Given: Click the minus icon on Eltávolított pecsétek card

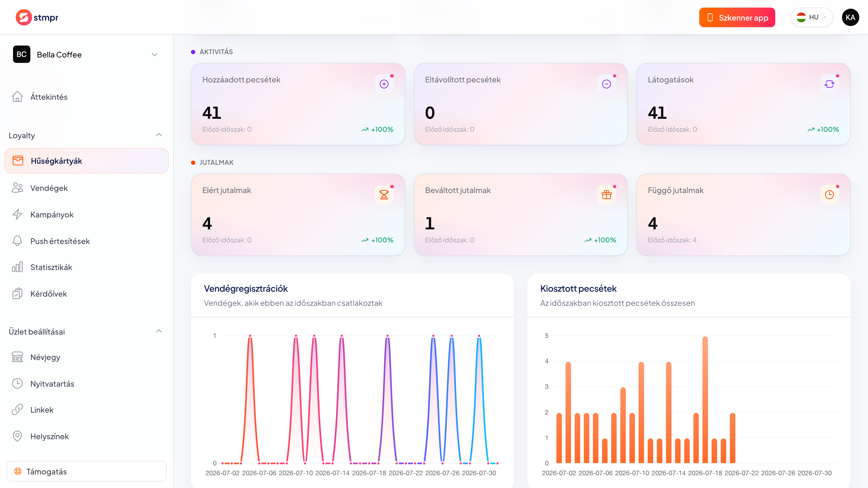Looking at the screenshot, I should click(x=606, y=84).
